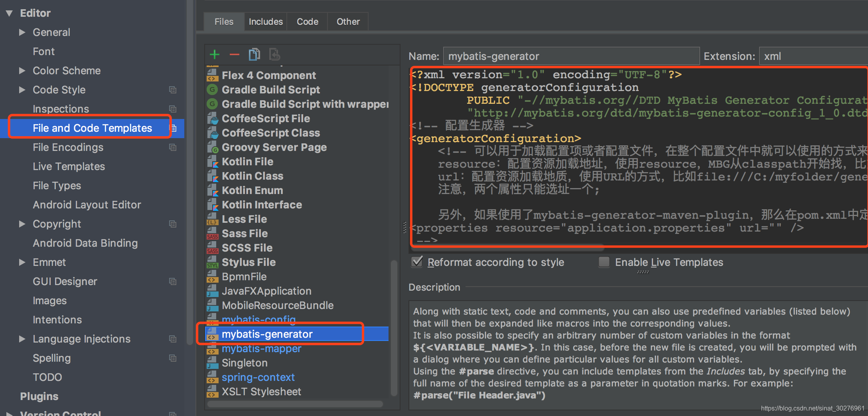Collapse the Editor settings section

(10, 13)
